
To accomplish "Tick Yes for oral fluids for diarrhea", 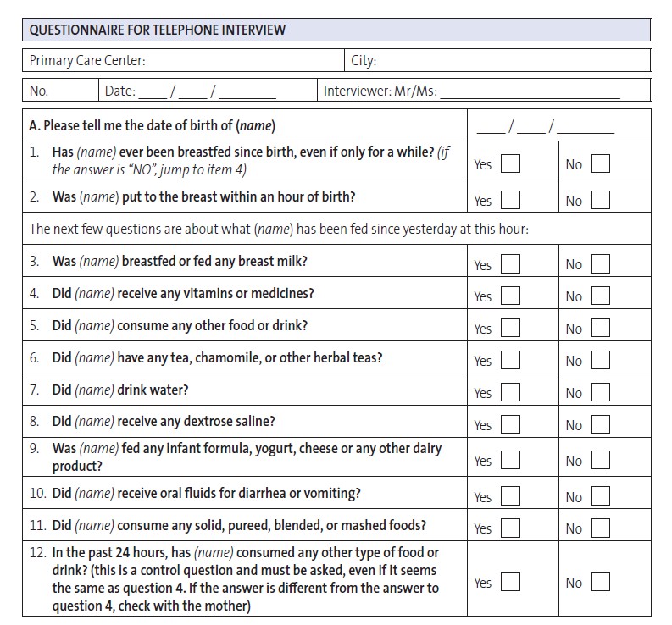I will click(510, 495).
